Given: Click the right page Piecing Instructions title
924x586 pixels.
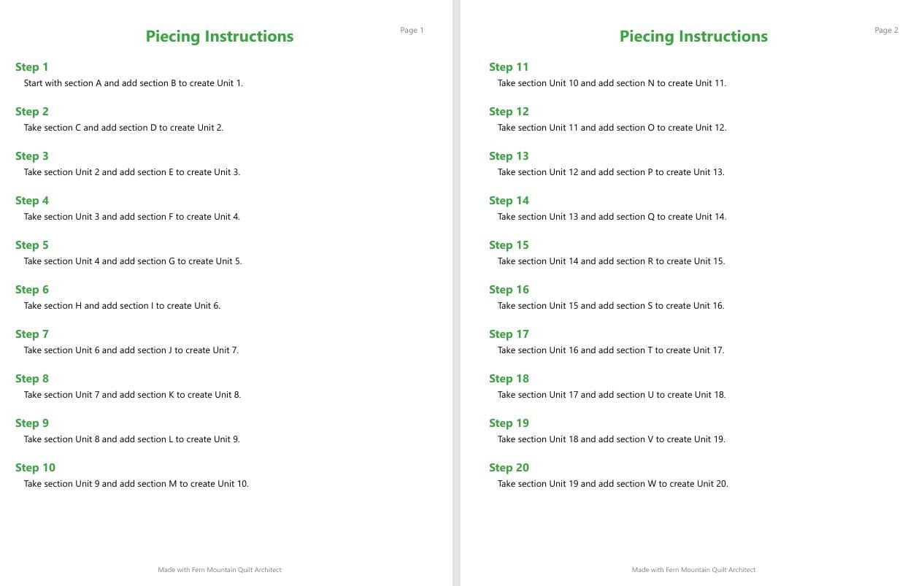Looking at the screenshot, I should [x=693, y=36].
